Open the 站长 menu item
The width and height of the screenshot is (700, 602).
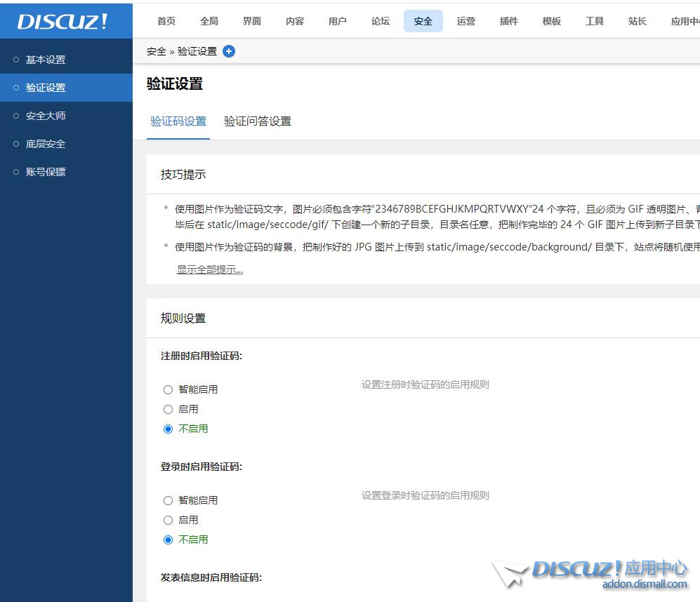637,21
